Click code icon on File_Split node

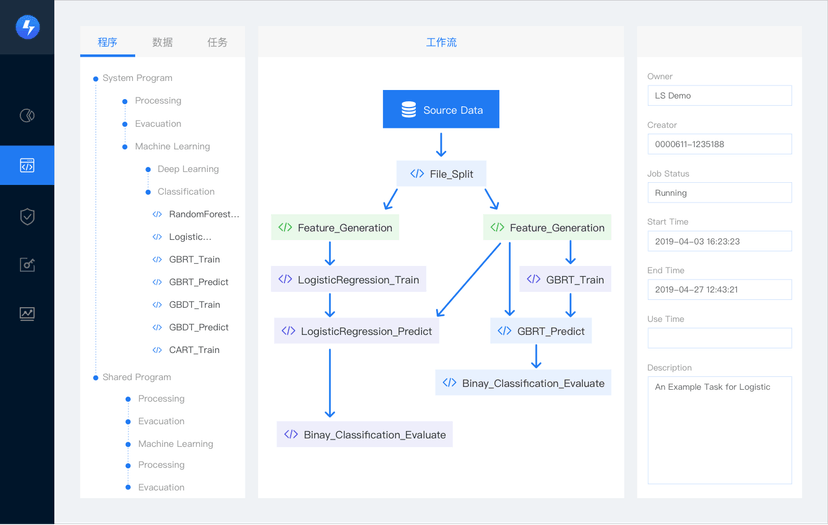tap(417, 174)
